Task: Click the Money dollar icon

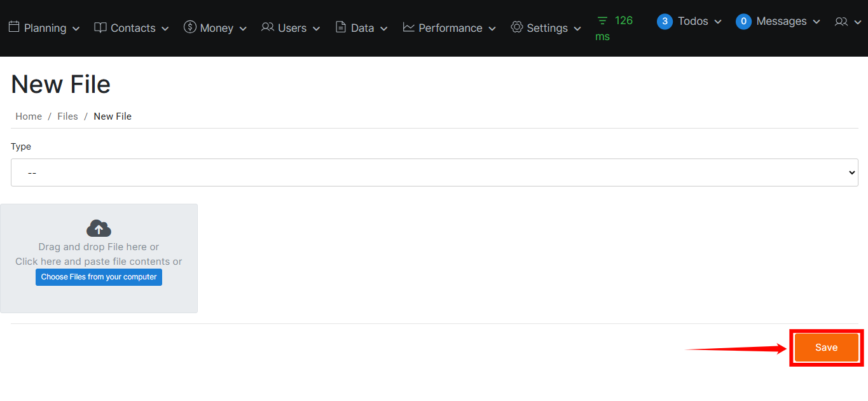Action: (x=189, y=27)
